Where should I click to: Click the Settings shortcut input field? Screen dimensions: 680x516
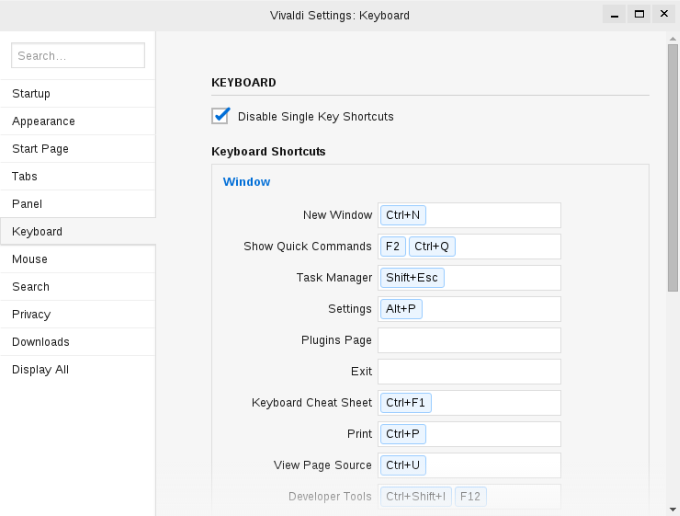[x=469, y=309]
